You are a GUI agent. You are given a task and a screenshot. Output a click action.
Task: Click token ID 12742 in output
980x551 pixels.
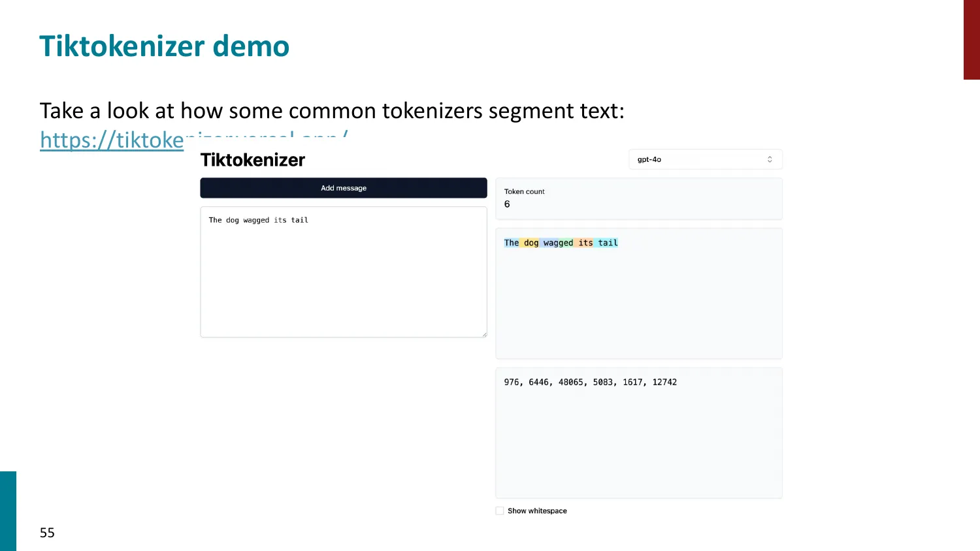tap(664, 383)
